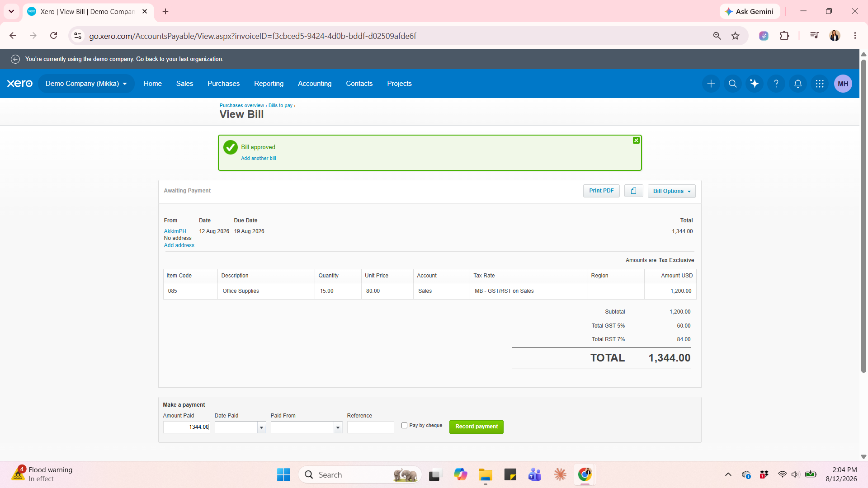This screenshot has height=488, width=868.
Task: Open the search magnifier in Xero header
Action: tap(733, 84)
